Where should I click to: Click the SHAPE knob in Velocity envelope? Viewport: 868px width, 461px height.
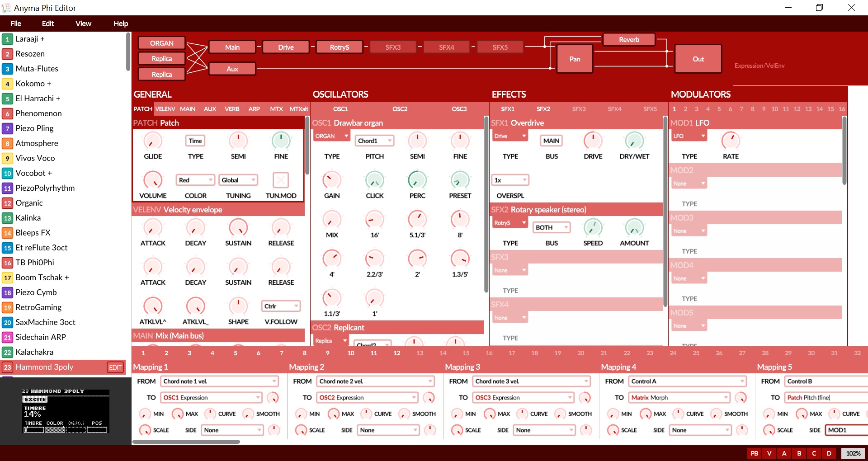click(x=238, y=306)
